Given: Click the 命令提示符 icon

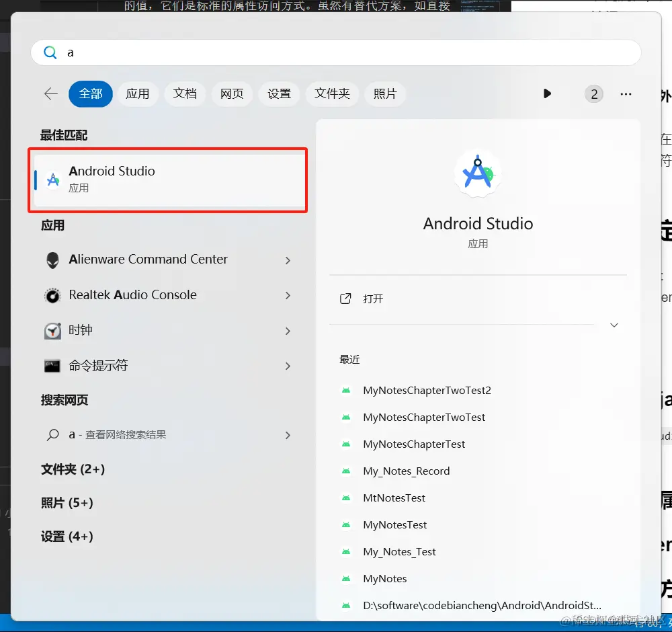Looking at the screenshot, I should pyautogui.click(x=52, y=366).
